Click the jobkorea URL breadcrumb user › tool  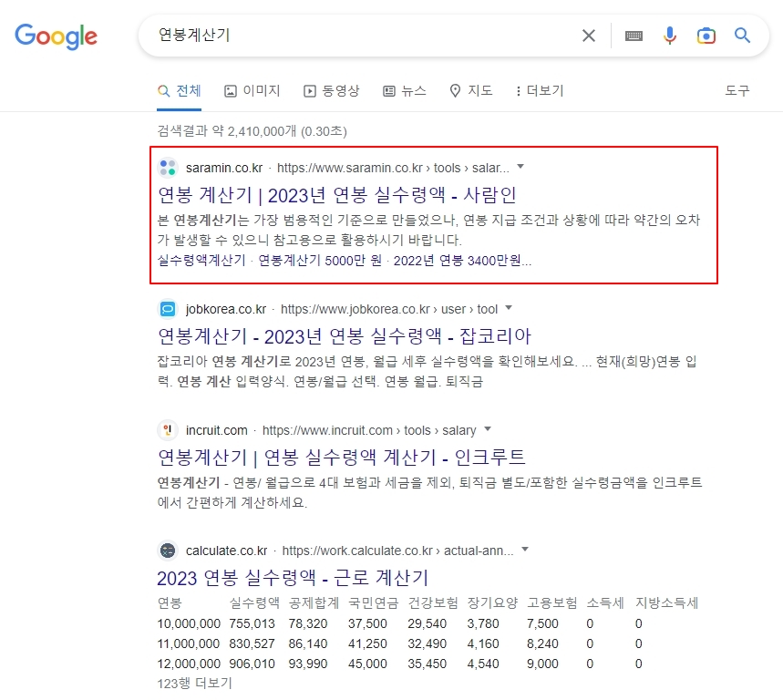[469, 310]
